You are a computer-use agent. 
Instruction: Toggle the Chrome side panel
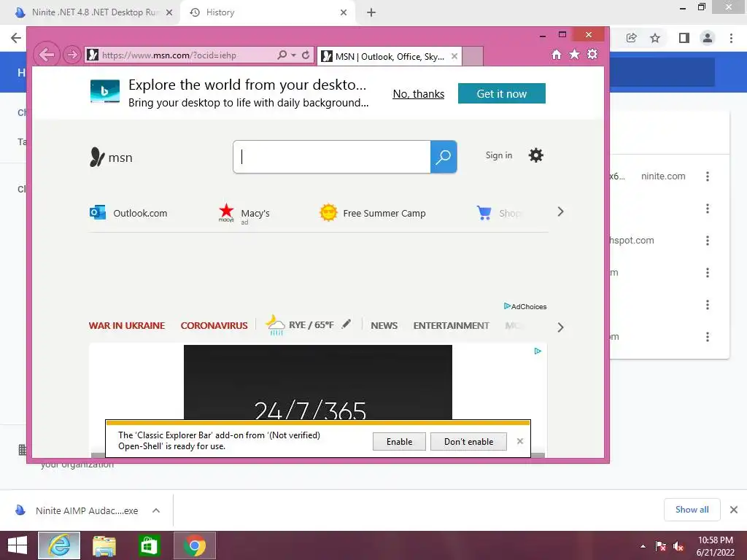tap(684, 38)
